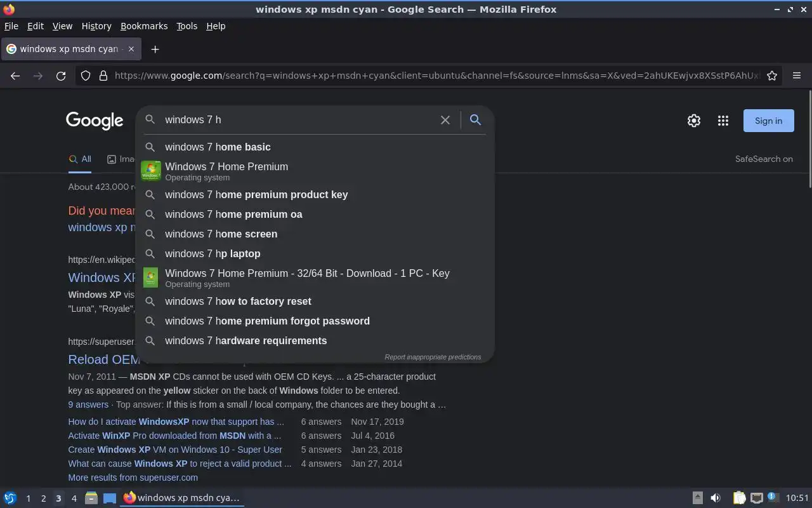Open the notification info tray icon

773,497
